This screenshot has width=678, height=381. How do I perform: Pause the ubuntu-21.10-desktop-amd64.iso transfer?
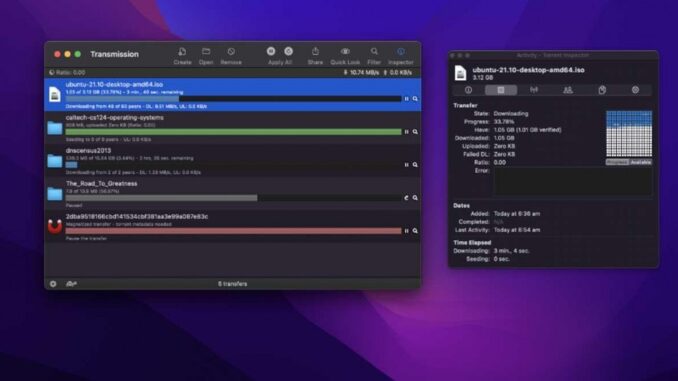(x=406, y=99)
